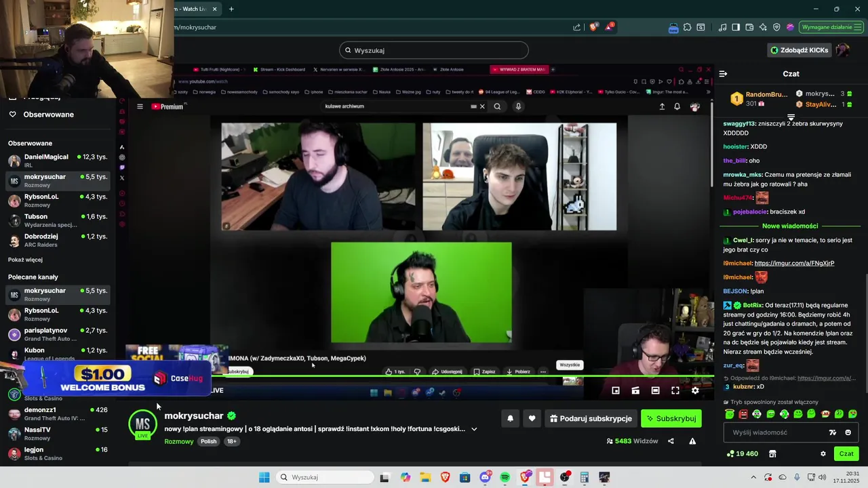The height and width of the screenshot is (488, 868).
Task: Click the Kick search field 'Wyszukaj'
Action: point(434,50)
